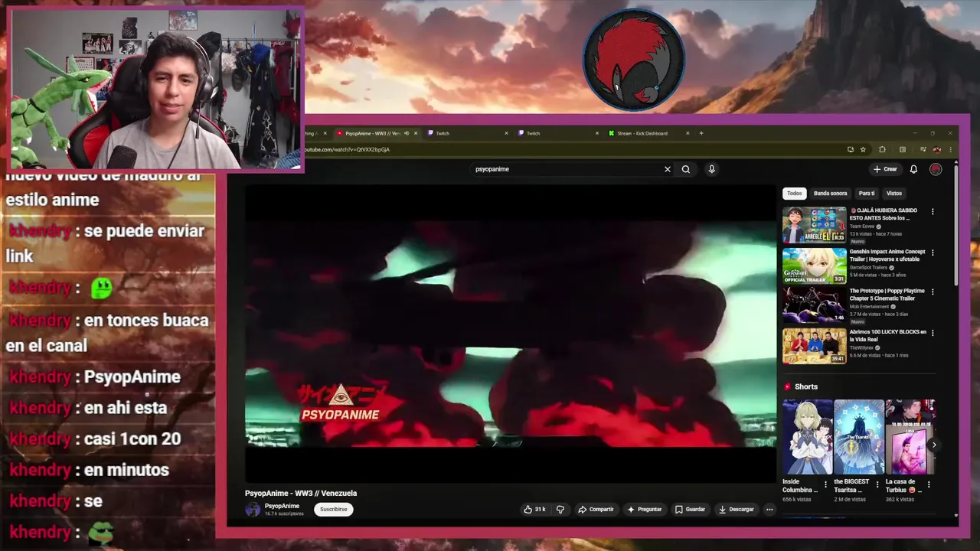Screen dimensions: 980x551
Task: Close the Stream - Kick Dashboard tab
Action: coord(688,133)
